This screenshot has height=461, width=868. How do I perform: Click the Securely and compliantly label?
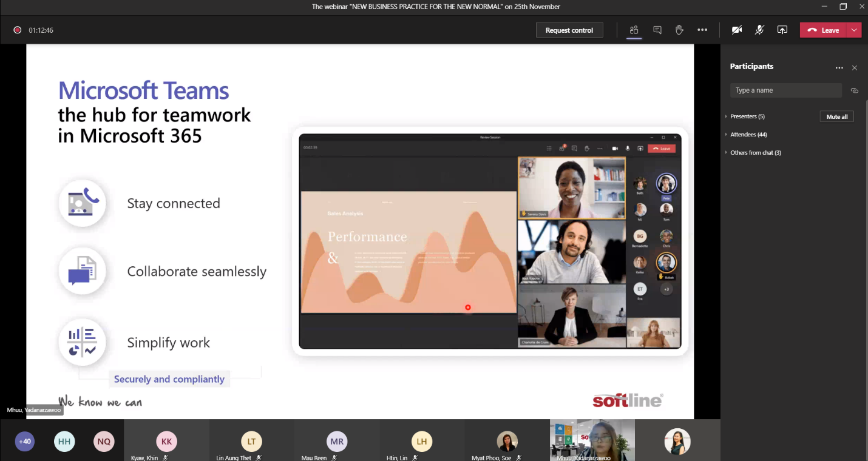click(169, 379)
